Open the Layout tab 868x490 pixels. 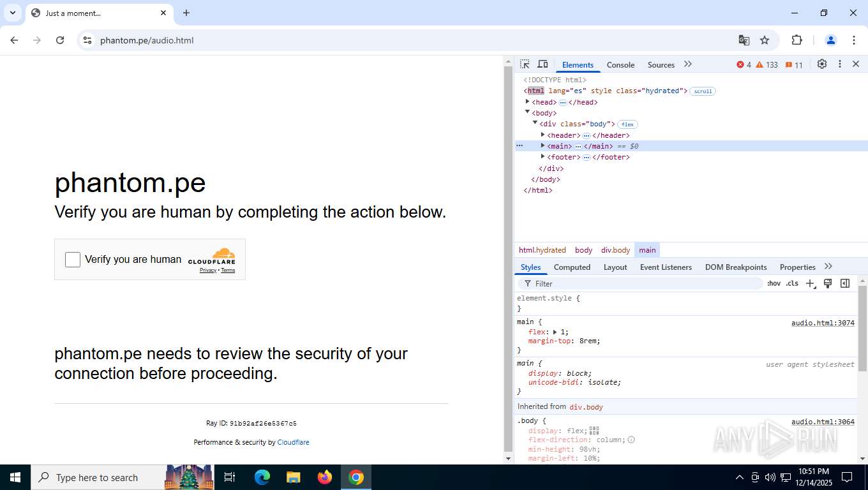pyautogui.click(x=615, y=267)
